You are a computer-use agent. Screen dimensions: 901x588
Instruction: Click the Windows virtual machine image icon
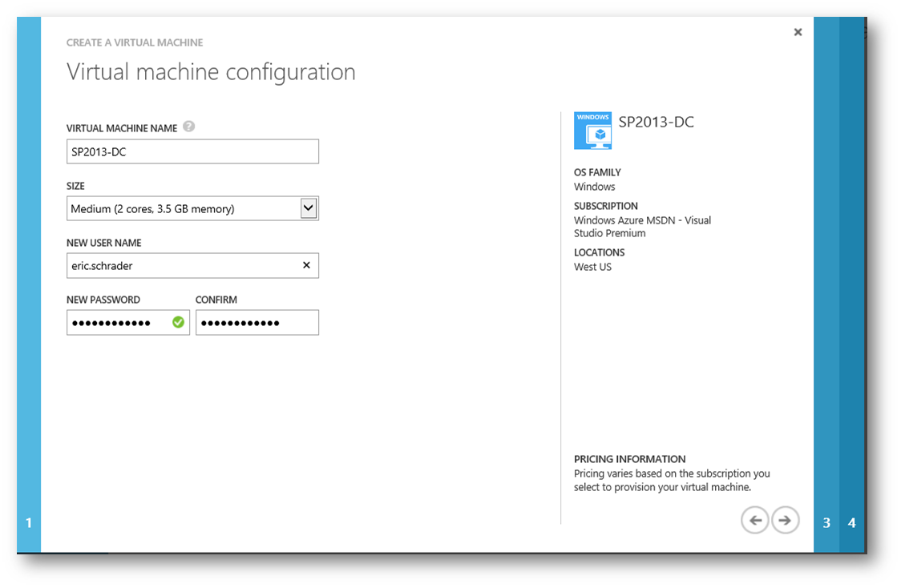(592, 131)
